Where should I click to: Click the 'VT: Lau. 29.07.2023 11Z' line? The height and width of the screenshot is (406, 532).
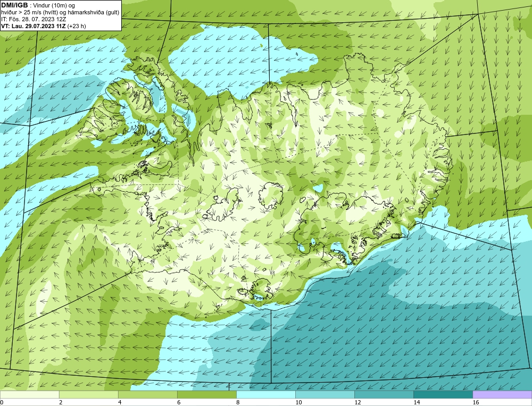pos(34,26)
